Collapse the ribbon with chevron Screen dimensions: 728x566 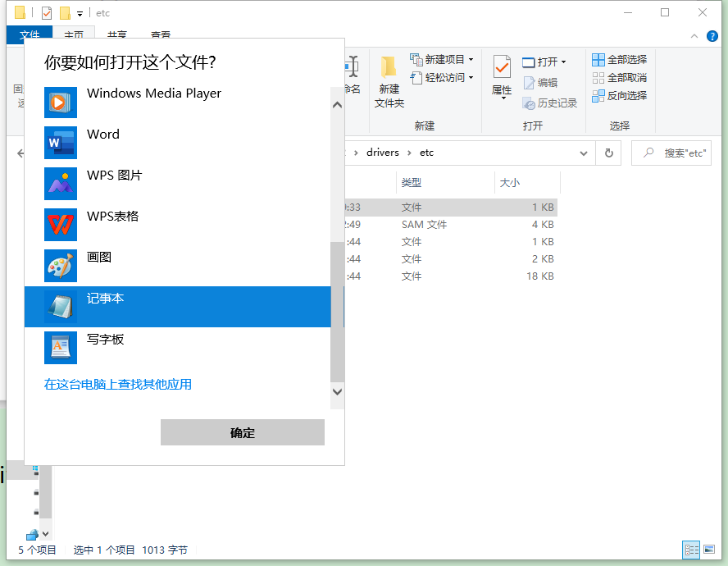694,36
